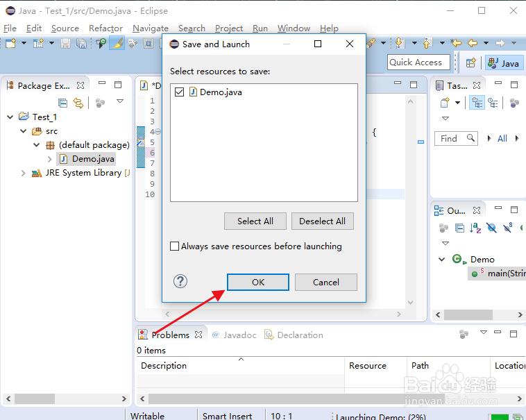The width and height of the screenshot is (526, 420).
Task: Open the Navigate menu
Action: click(x=151, y=28)
